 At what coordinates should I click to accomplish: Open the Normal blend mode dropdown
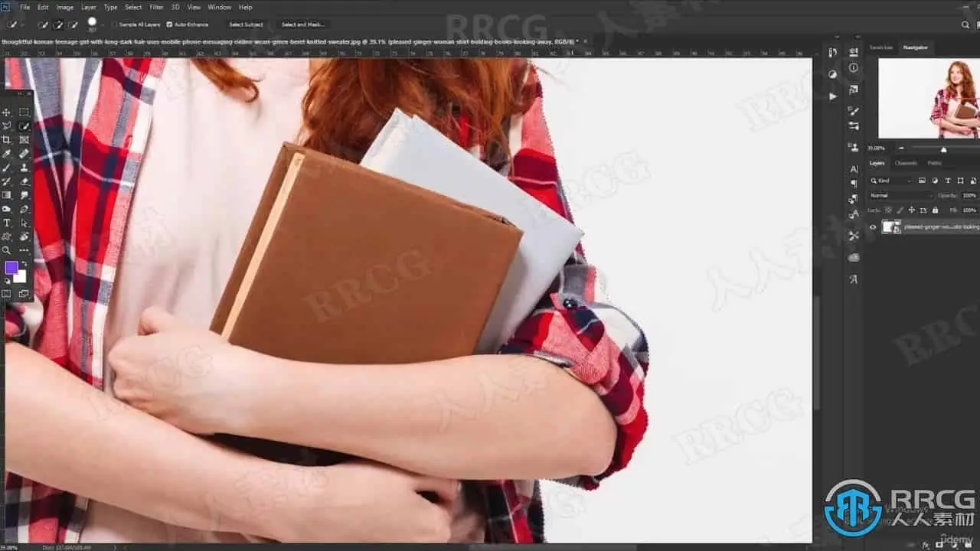(901, 195)
